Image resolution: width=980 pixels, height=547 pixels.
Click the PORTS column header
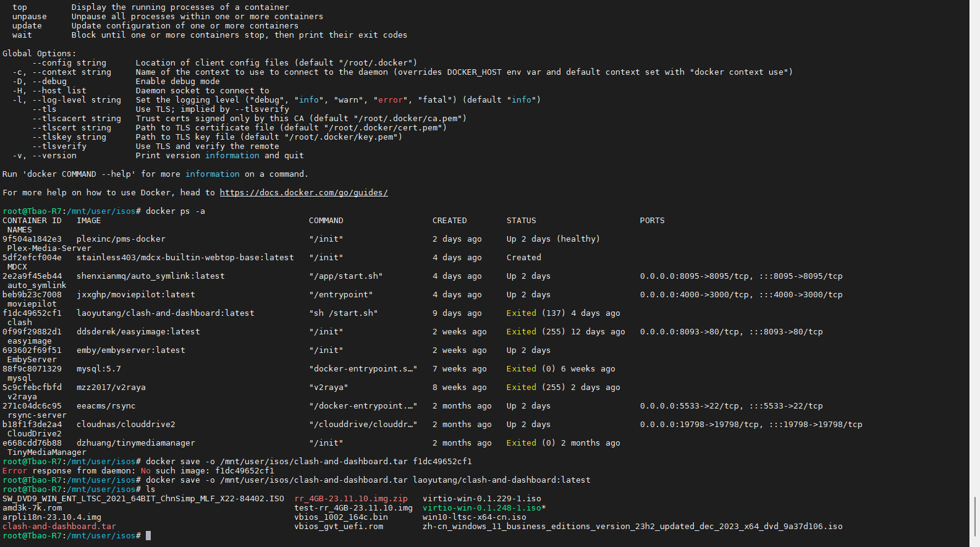tap(652, 221)
